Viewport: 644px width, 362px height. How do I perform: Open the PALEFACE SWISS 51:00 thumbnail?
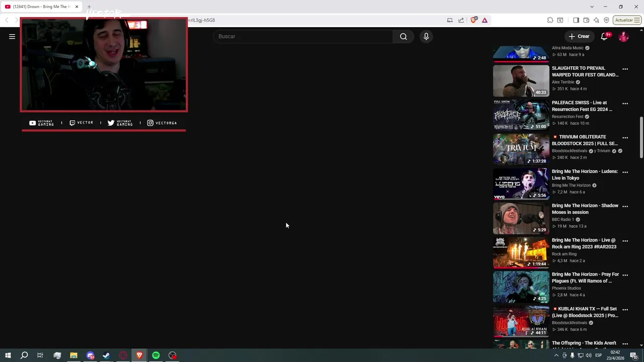coord(521,115)
